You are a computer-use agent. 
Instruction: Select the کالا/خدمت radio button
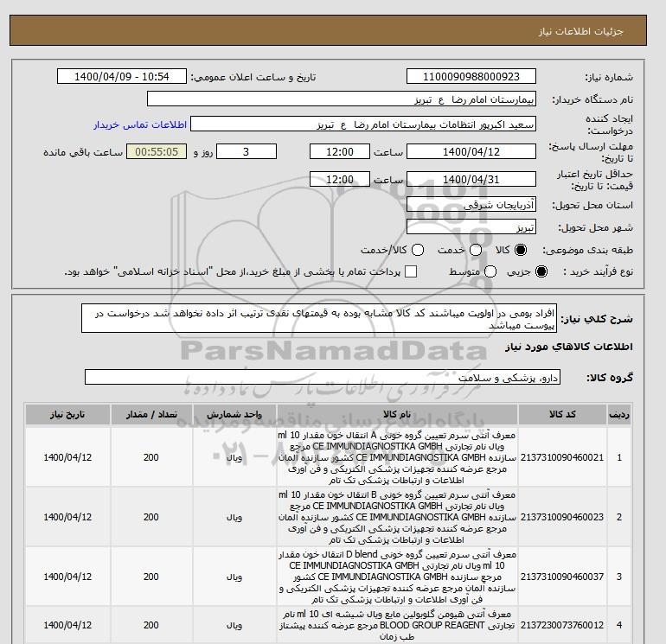(x=418, y=250)
